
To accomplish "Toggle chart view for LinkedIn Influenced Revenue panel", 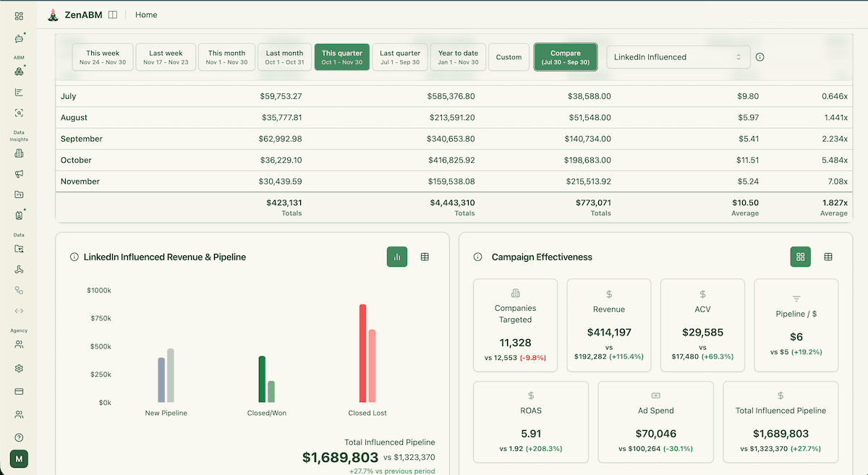I will (x=396, y=256).
